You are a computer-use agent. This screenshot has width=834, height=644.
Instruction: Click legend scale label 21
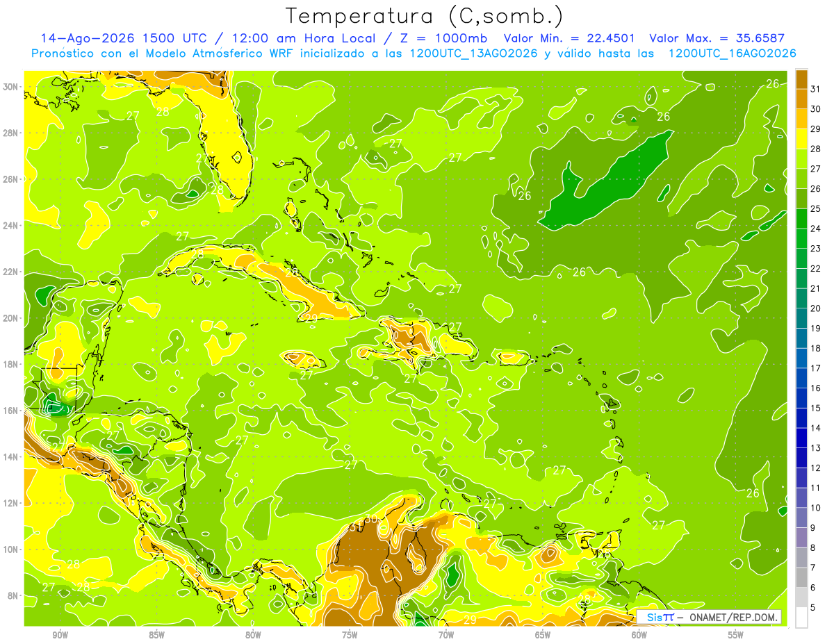click(816, 288)
